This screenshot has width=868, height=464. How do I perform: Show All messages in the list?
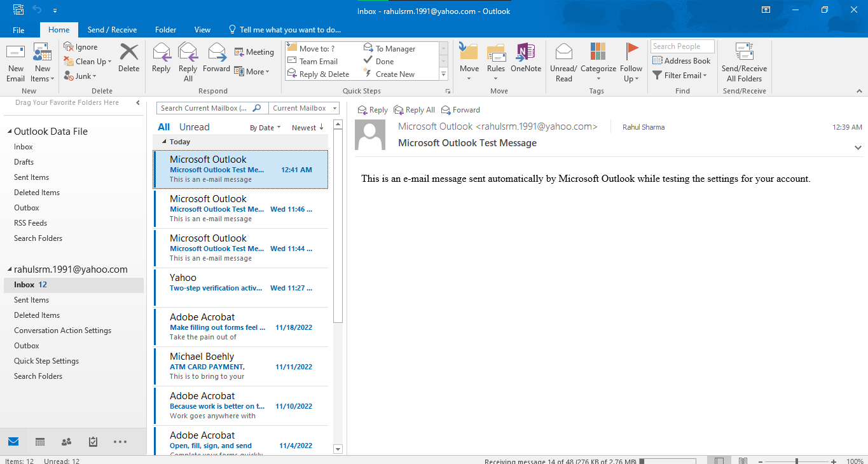click(x=164, y=127)
